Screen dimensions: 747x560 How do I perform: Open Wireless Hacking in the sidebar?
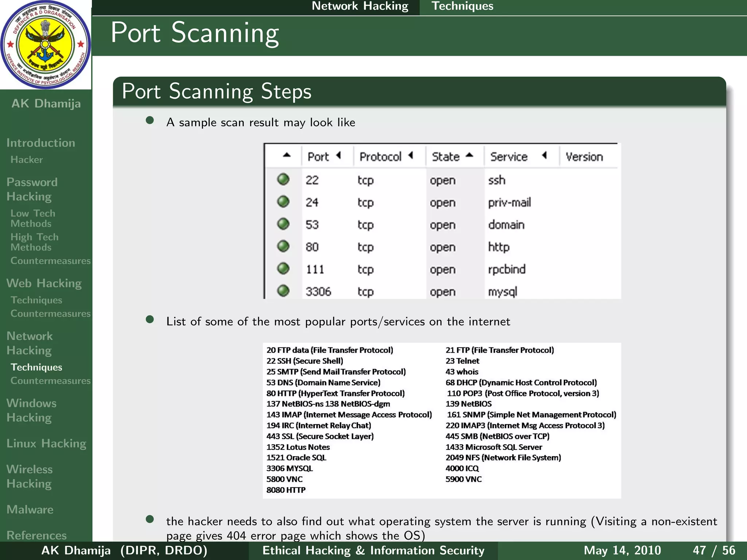(30, 476)
